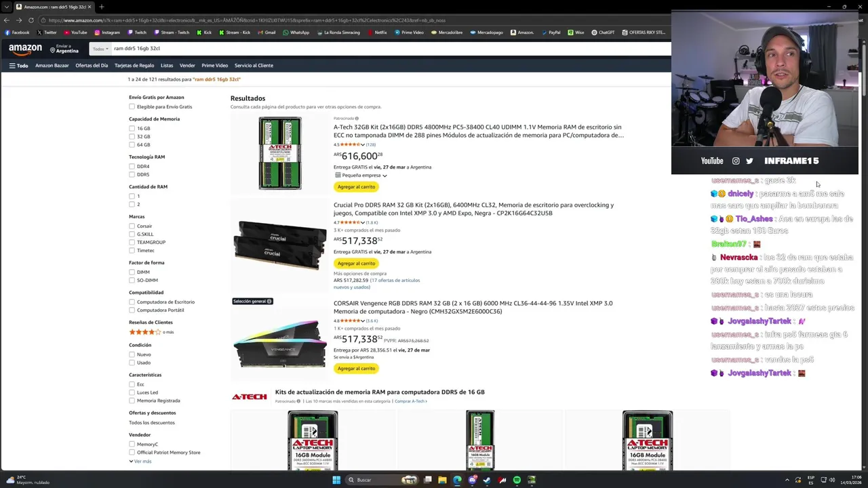Click the browser back arrow

[x=7, y=20]
